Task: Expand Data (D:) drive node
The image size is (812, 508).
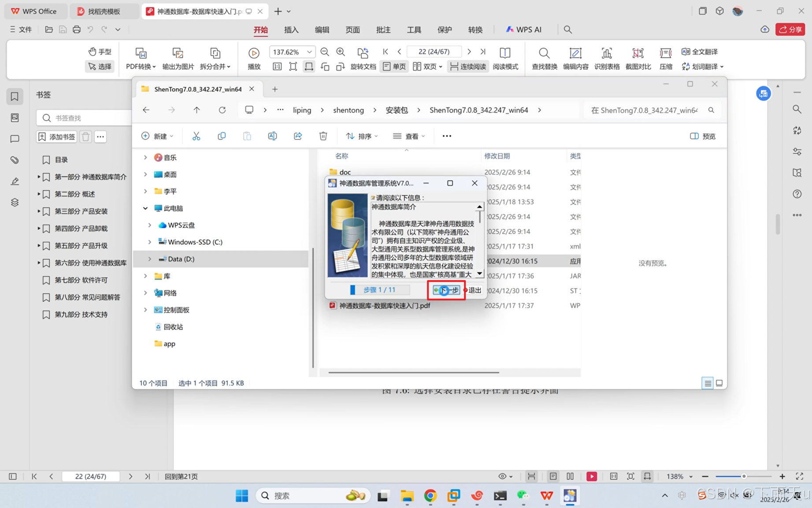Action: coord(150,259)
